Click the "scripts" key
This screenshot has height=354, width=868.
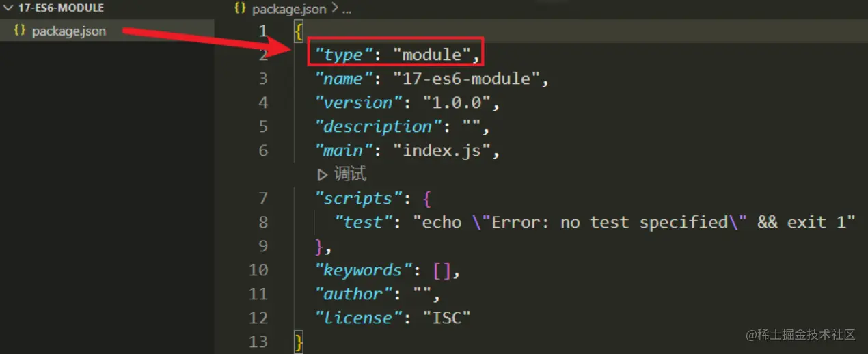click(358, 199)
